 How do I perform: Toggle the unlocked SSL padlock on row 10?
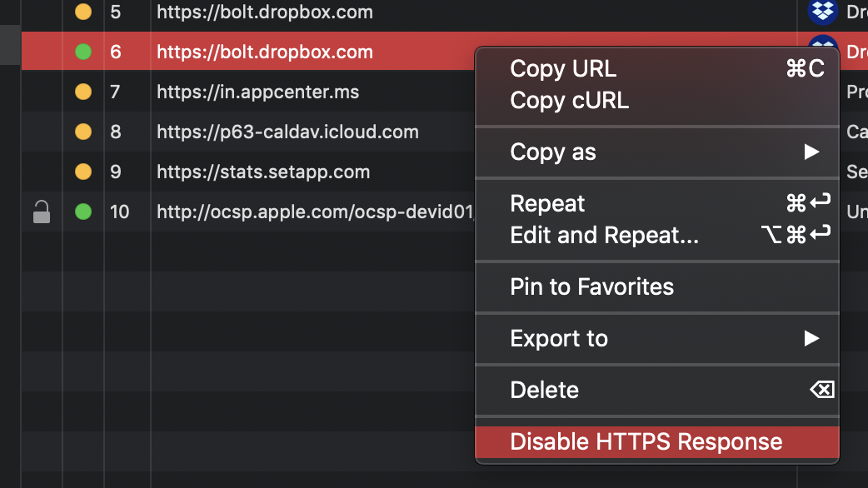click(42, 212)
